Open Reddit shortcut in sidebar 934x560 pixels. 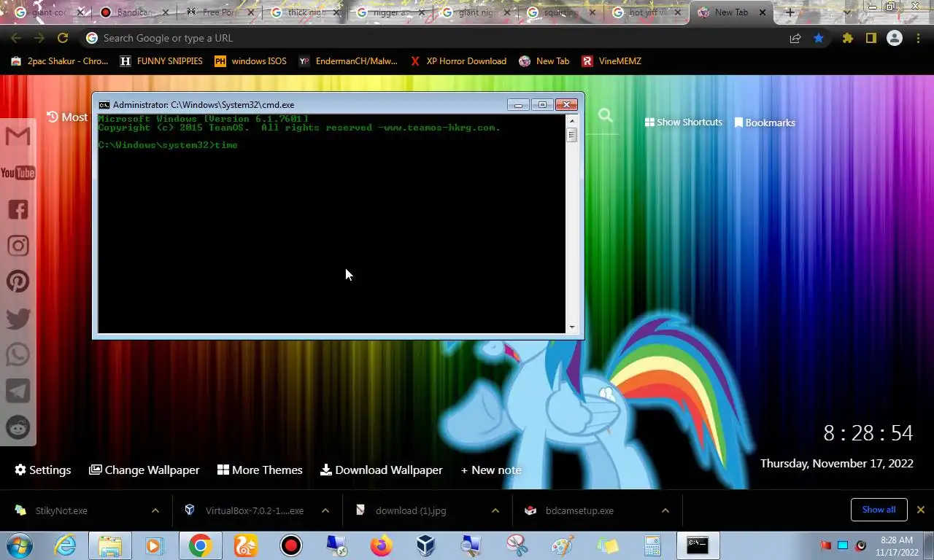18,427
